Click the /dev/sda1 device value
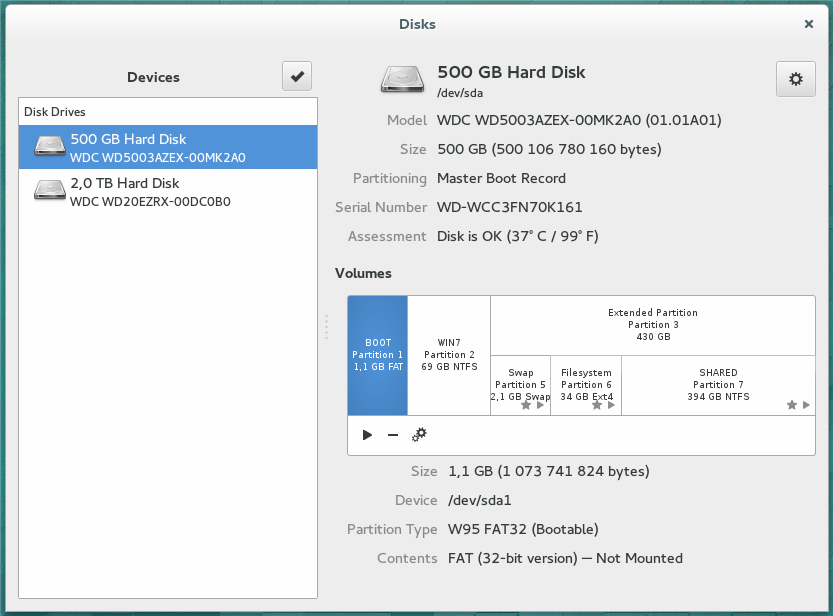Viewport: 833px width, 616px height. (479, 500)
